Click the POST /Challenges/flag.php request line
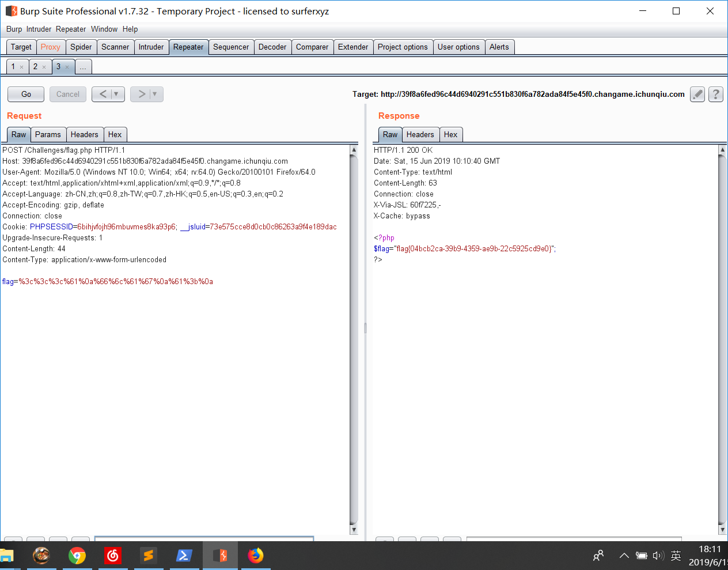 63,150
